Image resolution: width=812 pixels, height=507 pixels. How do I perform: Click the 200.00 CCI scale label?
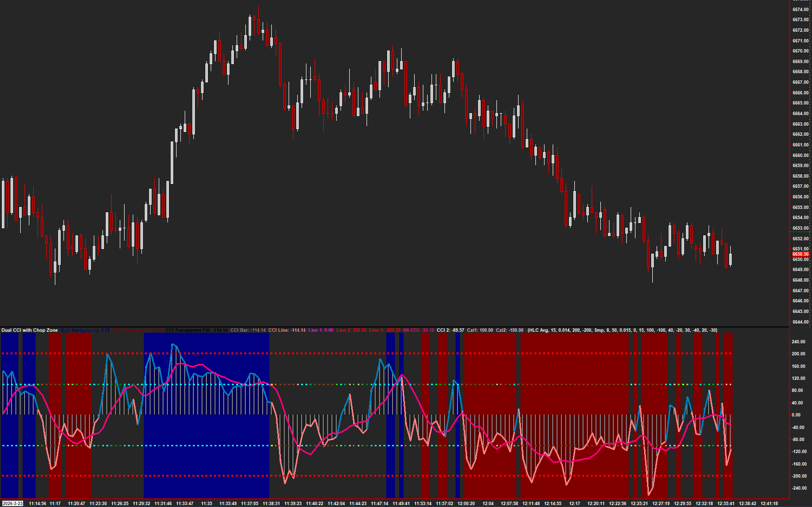(799, 354)
